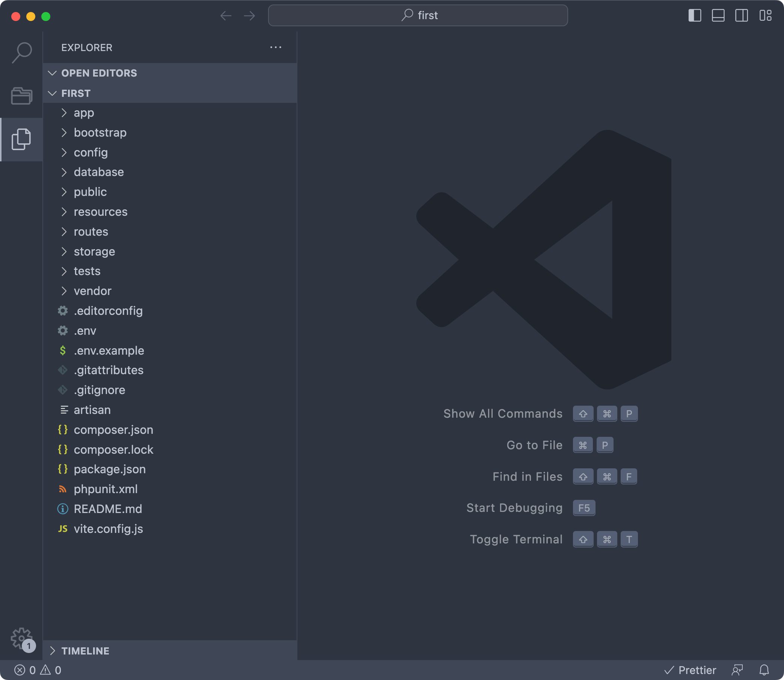
Task: Expand the TIMELINE section
Action: coord(86,651)
